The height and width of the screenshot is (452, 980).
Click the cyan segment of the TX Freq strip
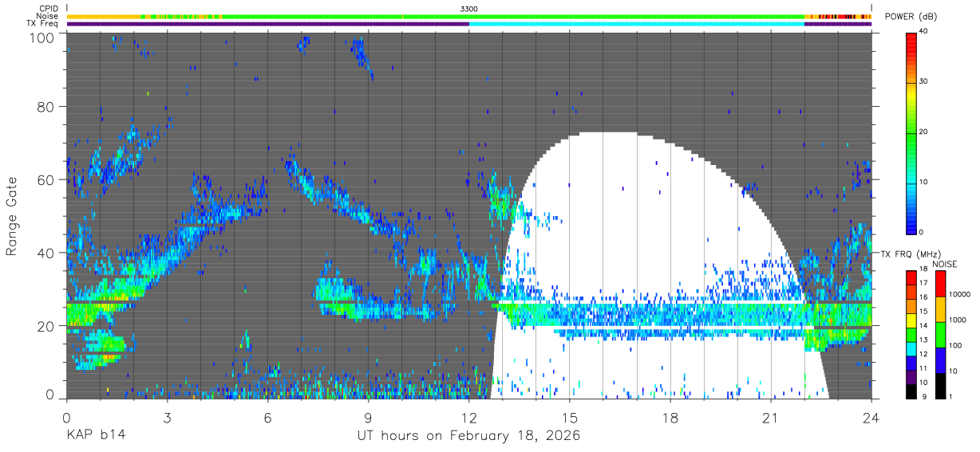637,24
